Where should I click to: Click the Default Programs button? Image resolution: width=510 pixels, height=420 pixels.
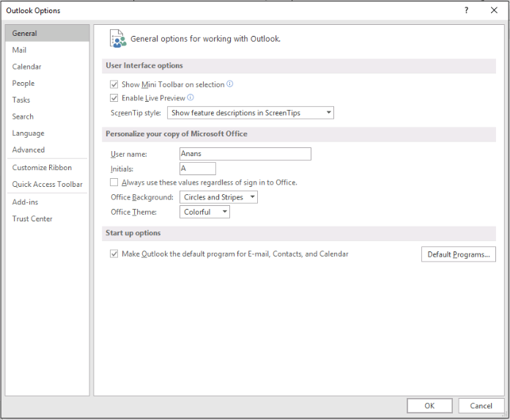(459, 254)
